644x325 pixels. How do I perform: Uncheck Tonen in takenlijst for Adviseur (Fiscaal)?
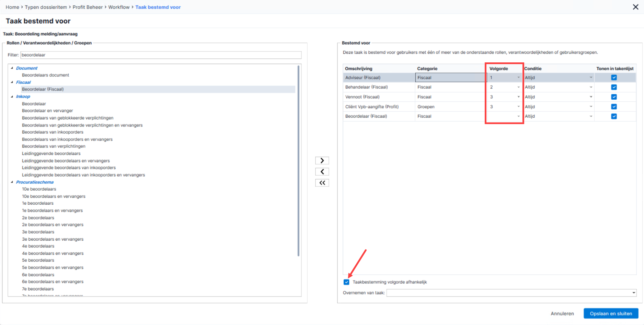tap(614, 77)
